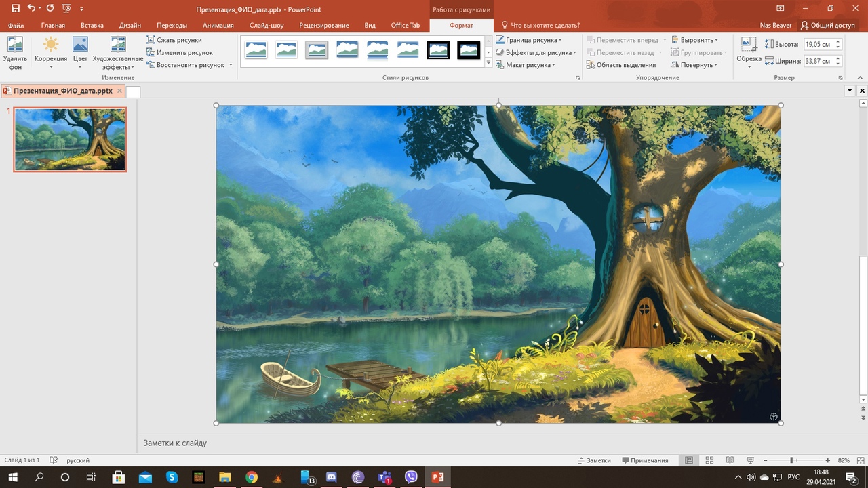This screenshot has height=488, width=868.
Task: Click the zoom slider handle
Action: [791, 460]
